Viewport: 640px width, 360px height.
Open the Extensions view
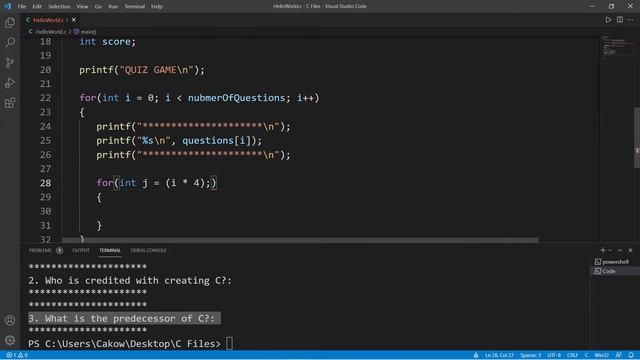[10, 103]
